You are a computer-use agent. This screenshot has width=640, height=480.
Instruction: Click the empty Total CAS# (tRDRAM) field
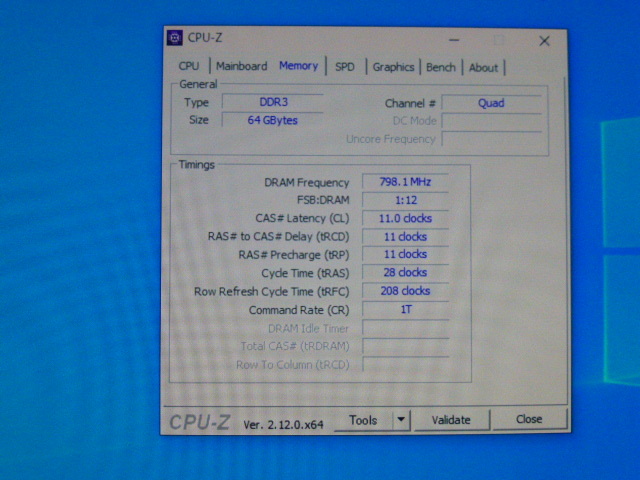[405, 346]
